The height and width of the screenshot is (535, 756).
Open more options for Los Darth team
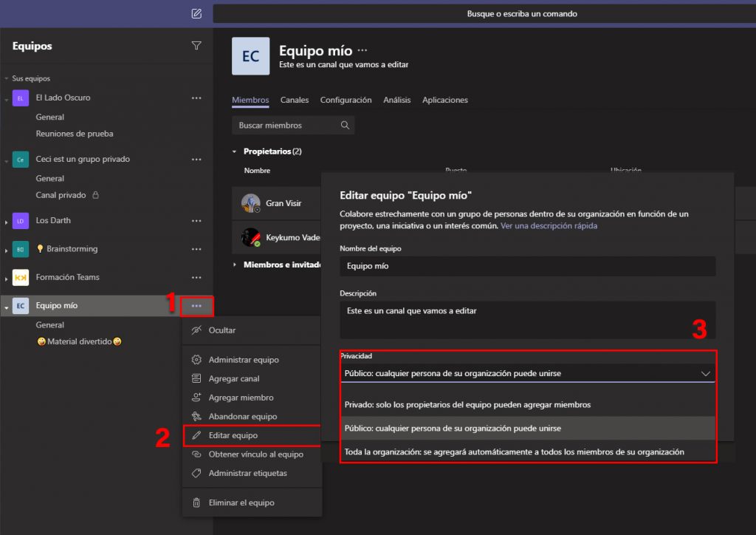[x=196, y=220]
